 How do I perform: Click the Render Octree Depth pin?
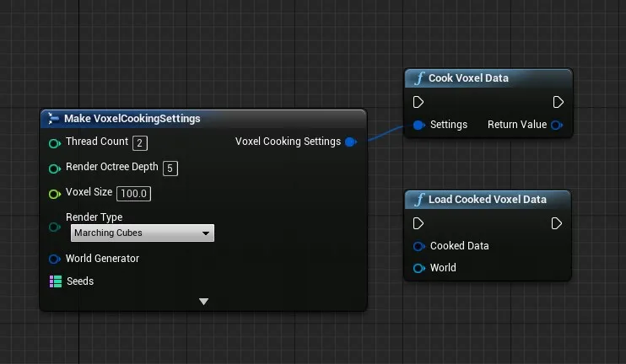pyautogui.click(x=55, y=168)
